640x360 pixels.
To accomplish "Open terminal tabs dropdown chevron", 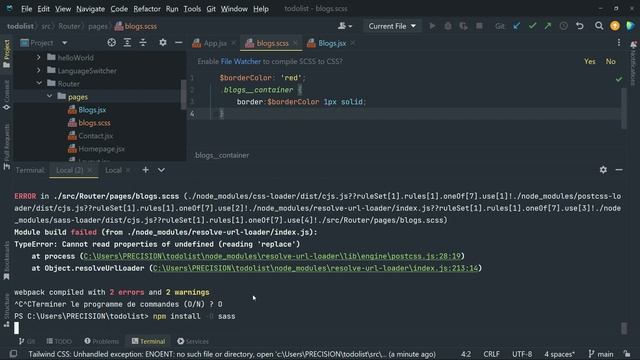I will 161,170.
